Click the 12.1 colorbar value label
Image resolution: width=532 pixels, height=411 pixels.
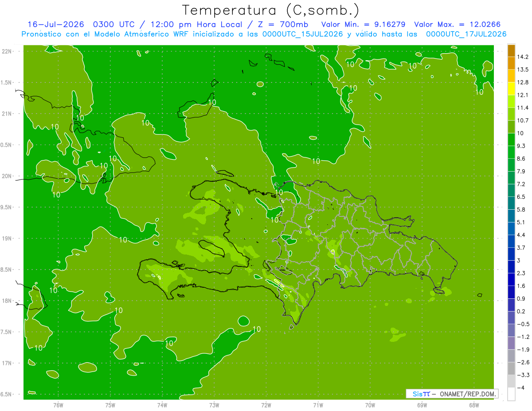coord(523,95)
